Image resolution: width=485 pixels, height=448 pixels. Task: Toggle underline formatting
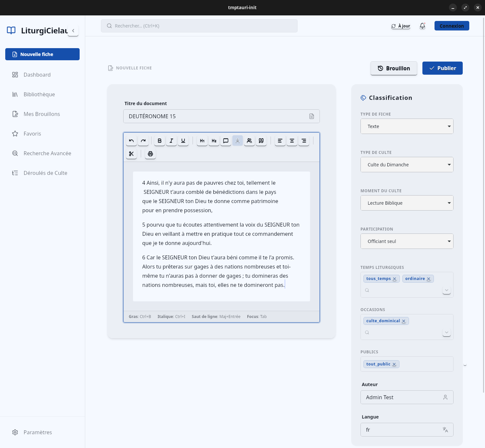(x=183, y=141)
